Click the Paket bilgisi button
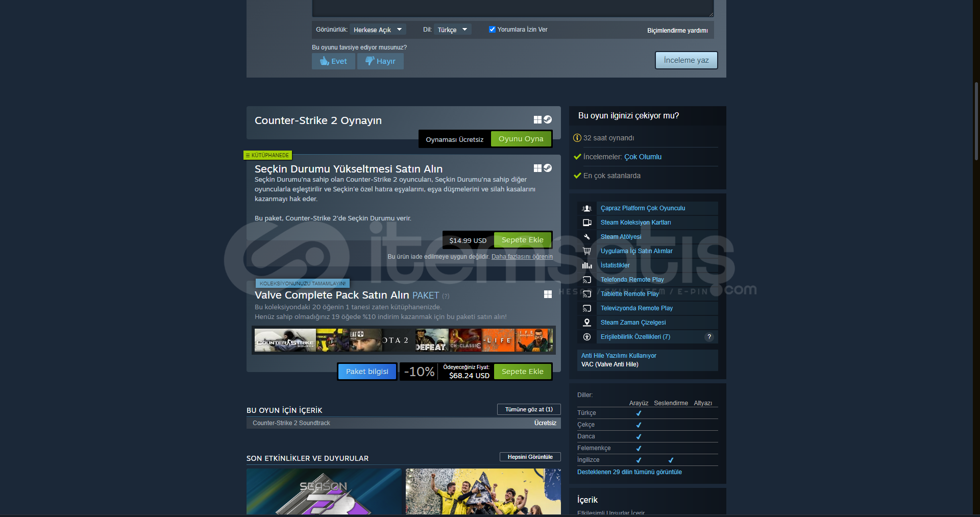The image size is (980, 517). [367, 372]
